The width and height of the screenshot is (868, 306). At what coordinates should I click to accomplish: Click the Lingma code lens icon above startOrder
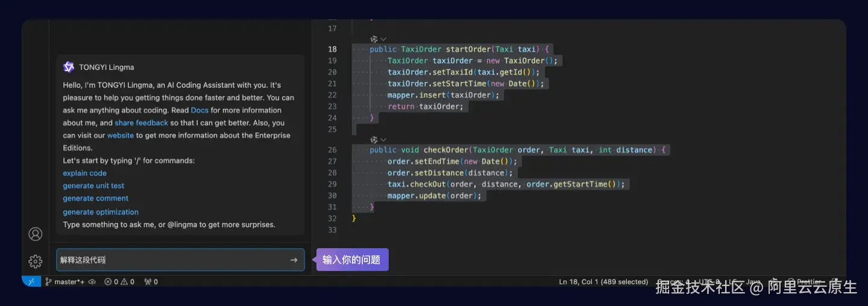[x=374, y=39]
